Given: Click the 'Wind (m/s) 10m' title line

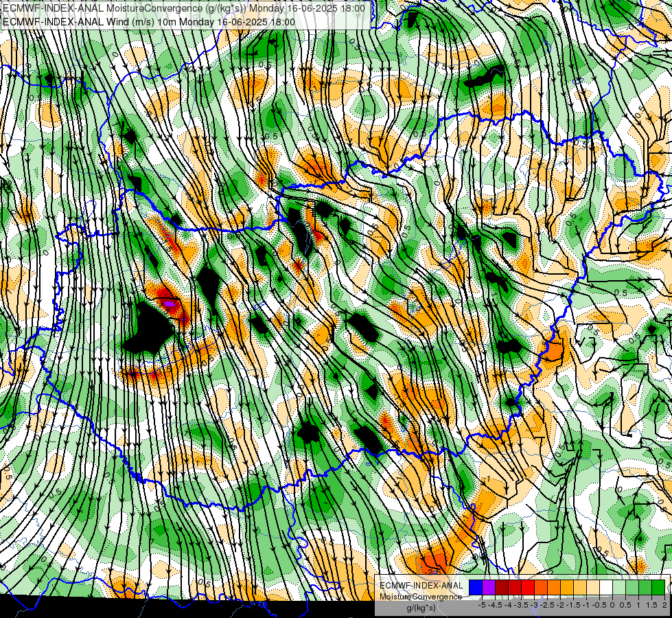Looking at the screenshot, I should coord(149,21).
